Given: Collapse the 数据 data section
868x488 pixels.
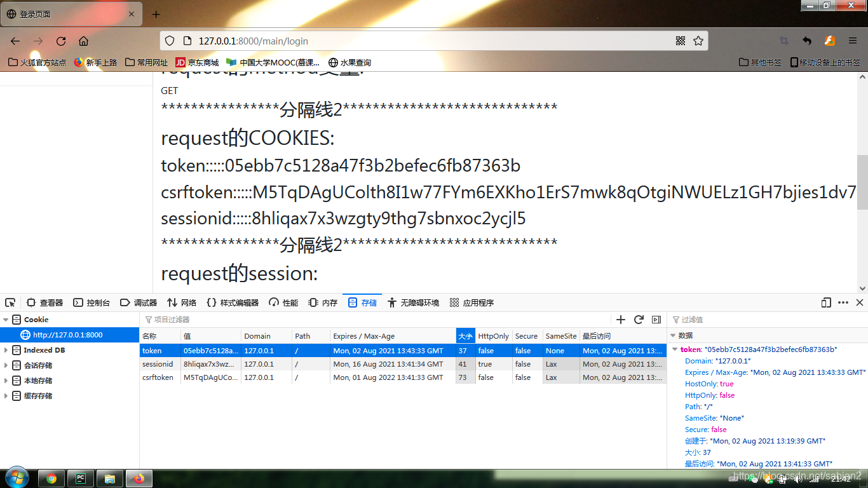Looking at the screenshot, I should tap(673, 335).
